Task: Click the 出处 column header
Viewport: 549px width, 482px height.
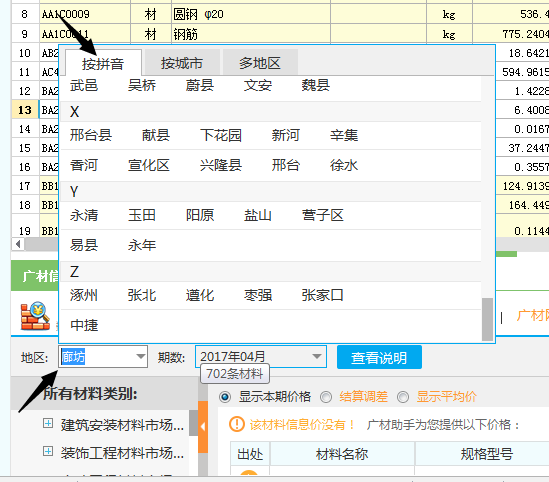Action: (250, 454)
